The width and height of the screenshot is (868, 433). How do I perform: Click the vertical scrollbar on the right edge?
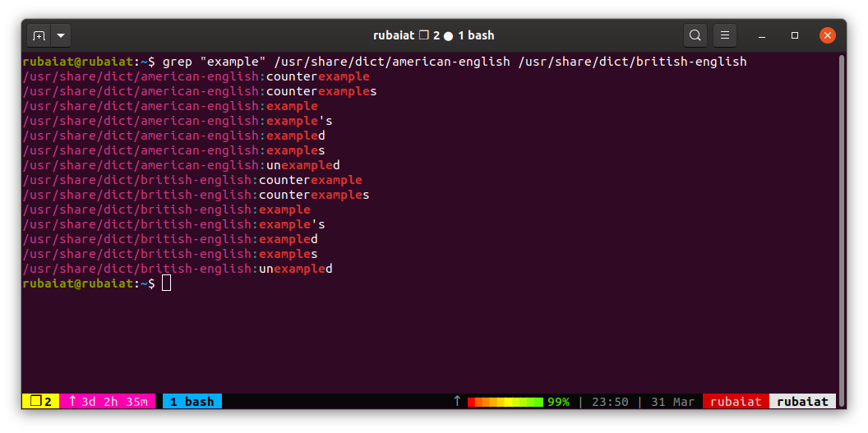[841, 164]
